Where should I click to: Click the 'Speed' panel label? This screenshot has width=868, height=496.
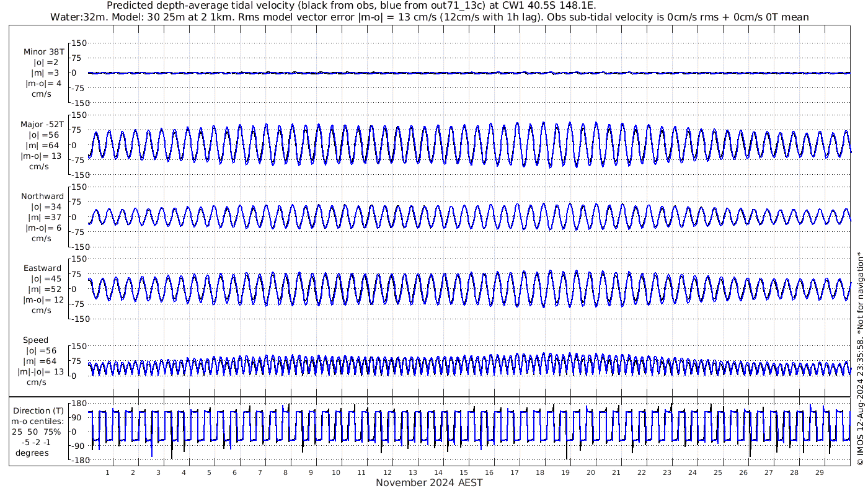tap(35, 340)
